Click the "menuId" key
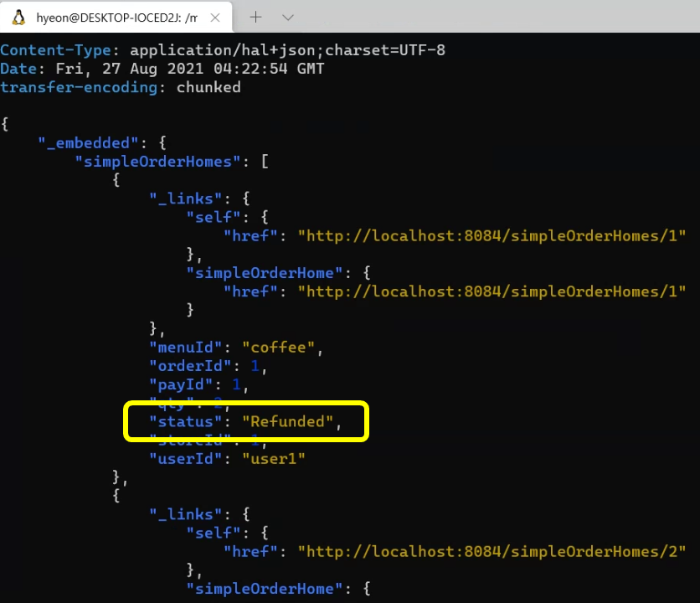Screen dimensions: 700x603 186,347
